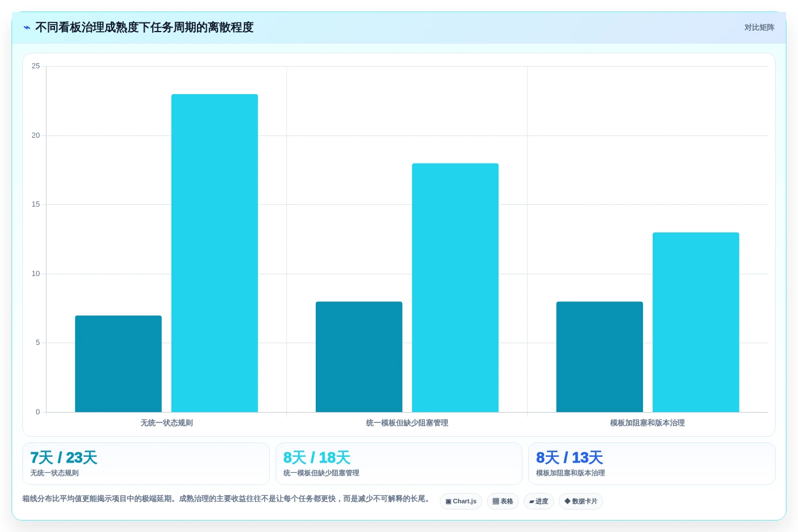Click the lightning icon beside the chart title
The image size is (798, 532).
tap(27, 28)
